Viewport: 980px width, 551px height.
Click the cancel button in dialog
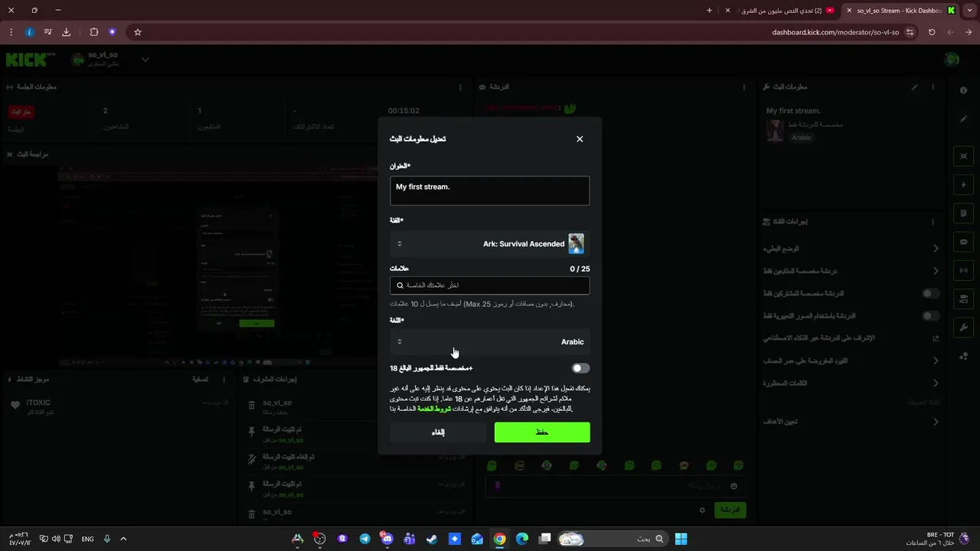point(438,432)
